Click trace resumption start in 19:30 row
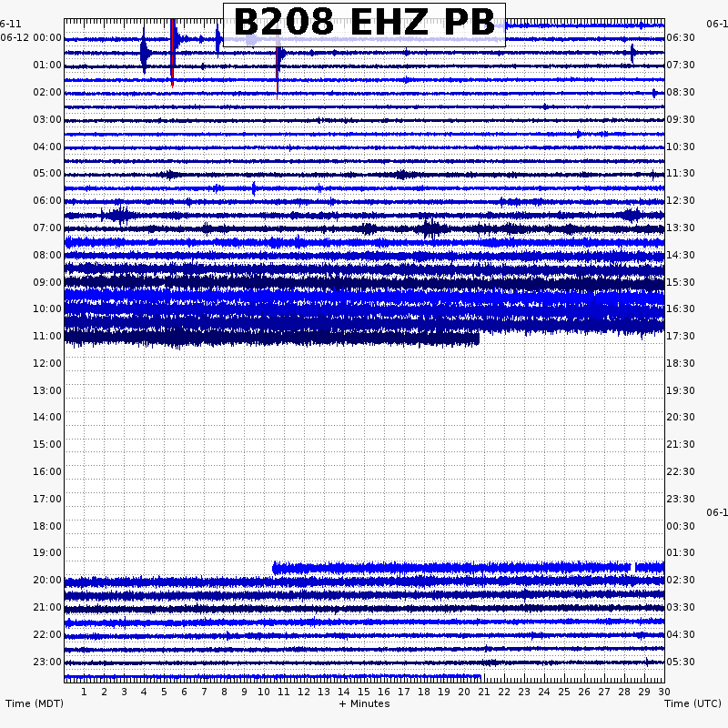 pos(274,567)
